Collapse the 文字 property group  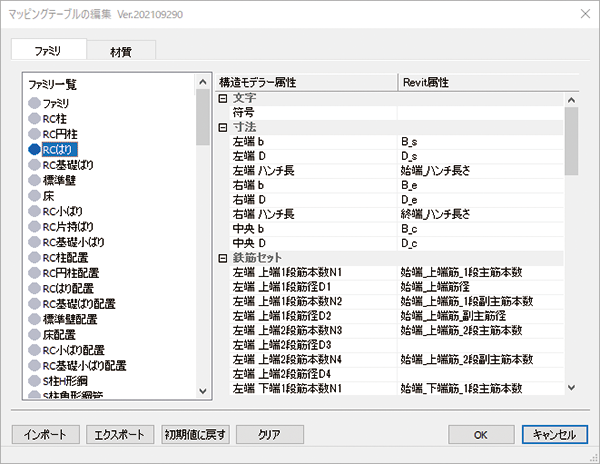point(223,98)
